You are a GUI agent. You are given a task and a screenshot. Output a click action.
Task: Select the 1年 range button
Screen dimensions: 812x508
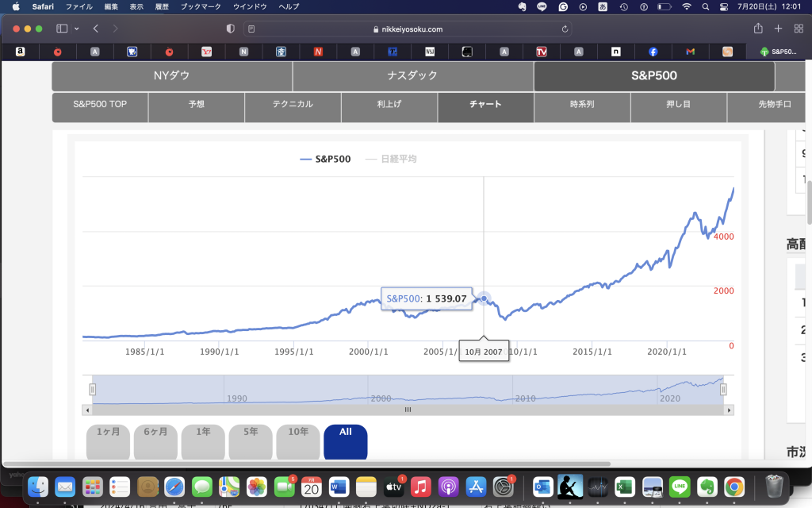click(203, 433)
